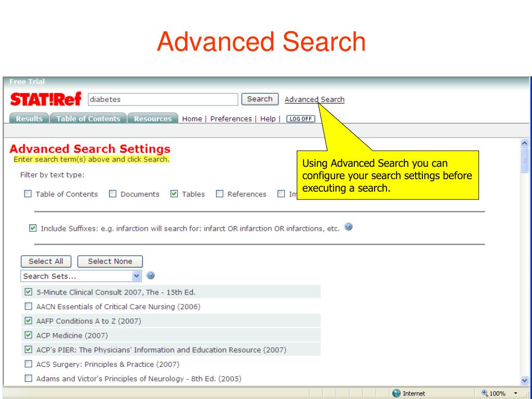Click the Search button
Screen dimensions: 532x399
click(260, 99)
